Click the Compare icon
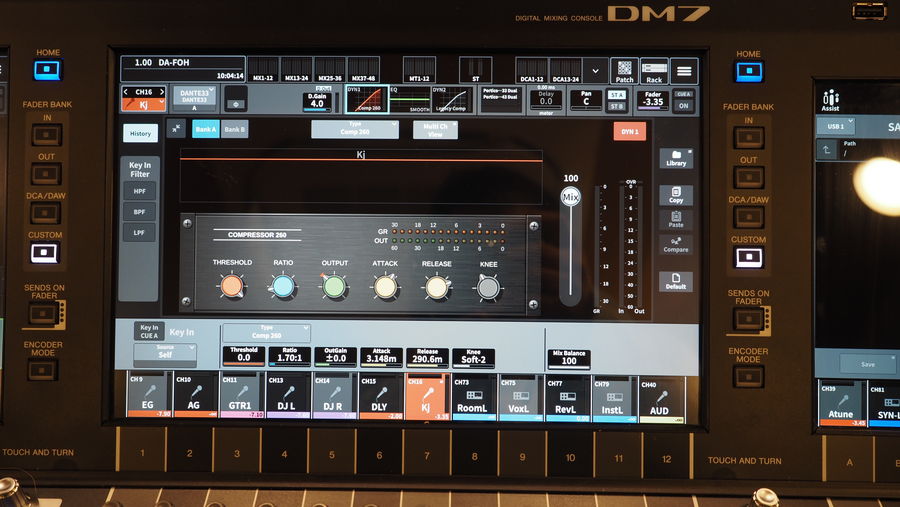The image size is (900, 507). coord(676,243)
